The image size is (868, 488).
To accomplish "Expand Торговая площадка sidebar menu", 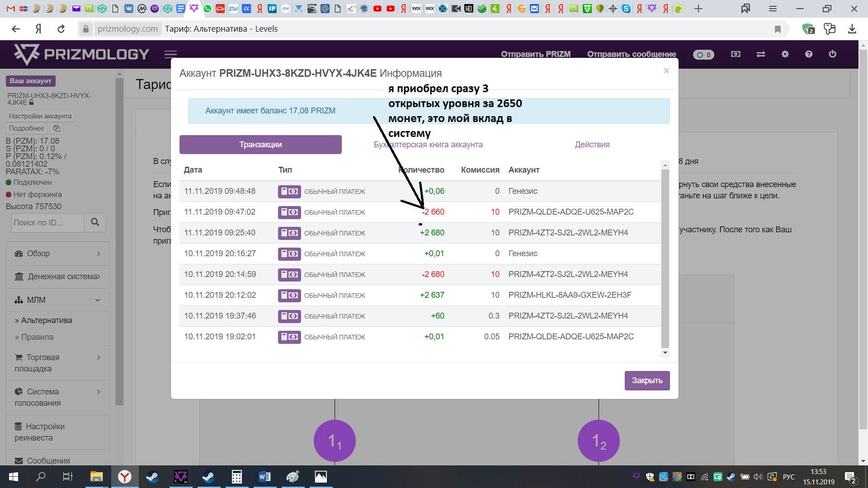I will click(57, 363).
